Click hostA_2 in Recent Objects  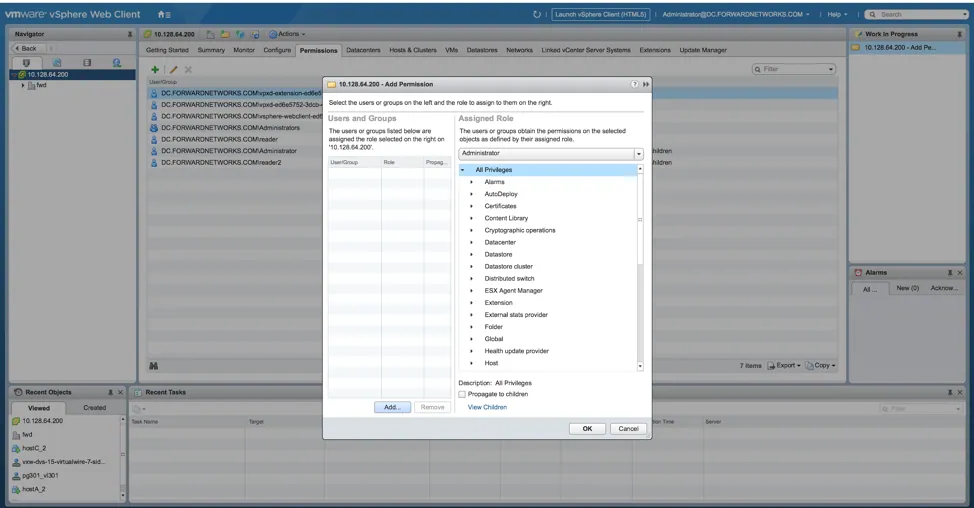click(34, 489)
